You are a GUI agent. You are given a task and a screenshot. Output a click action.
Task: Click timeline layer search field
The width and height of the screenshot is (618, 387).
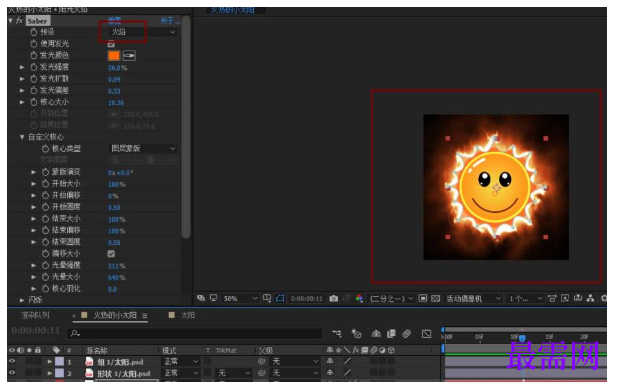[195, 333]
